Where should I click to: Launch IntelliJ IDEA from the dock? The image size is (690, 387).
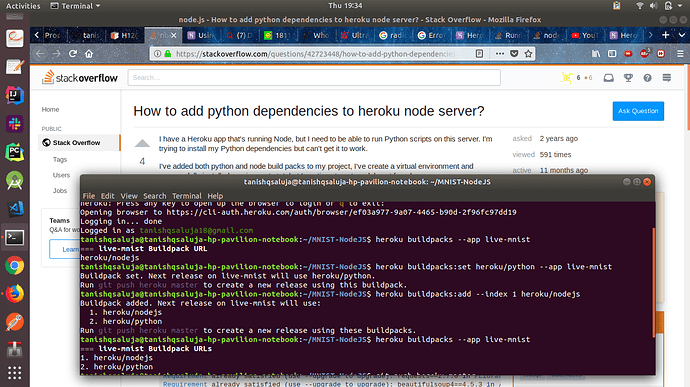[15, 96]
